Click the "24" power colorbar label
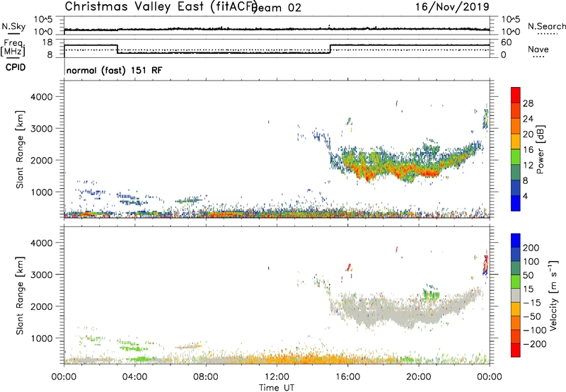This screenshot has width=566, height=392. 528,119
